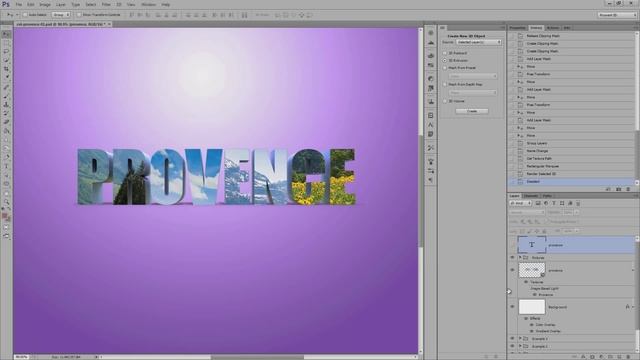Choose the 3D Volume radio option
Screen dimensions: 640x360
pos(445,101)
